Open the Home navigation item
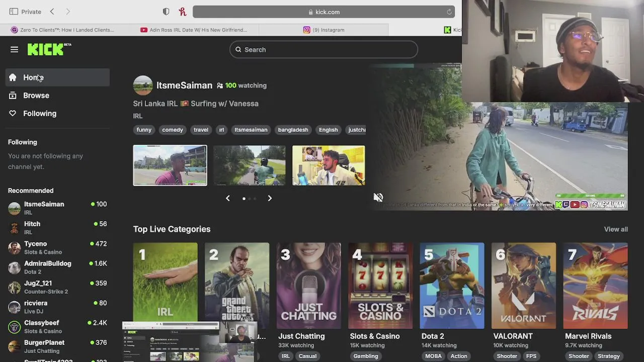The image size is (644, 362). click(58, 77)
